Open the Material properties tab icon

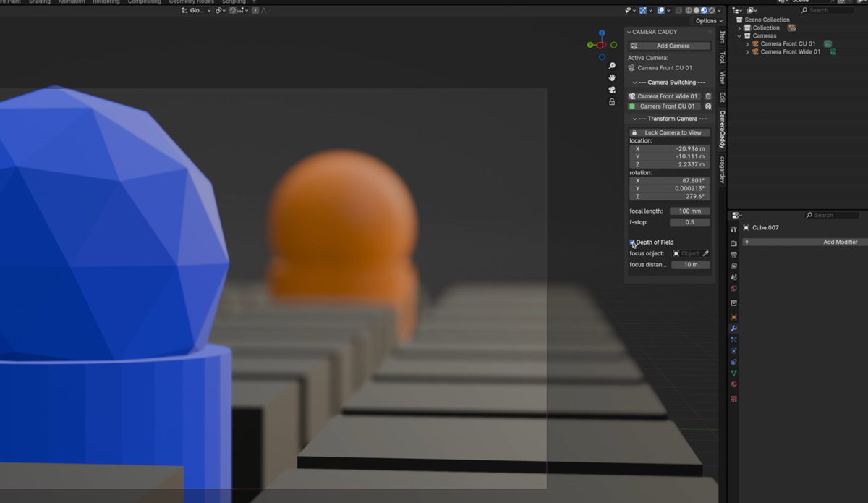733,384
